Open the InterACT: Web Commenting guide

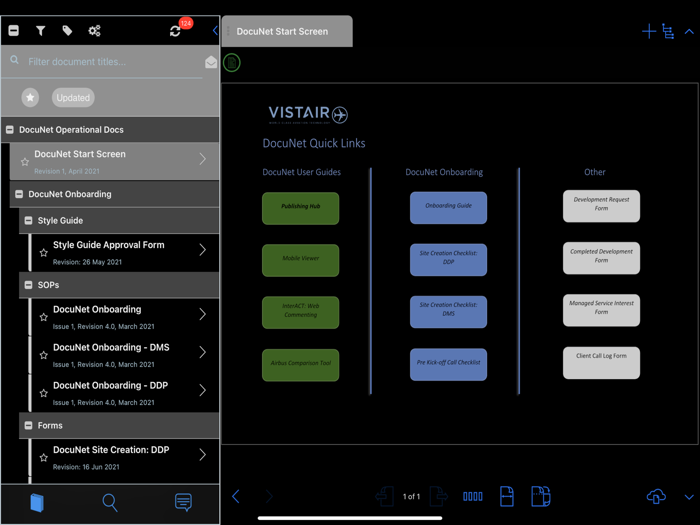point(300,312)
